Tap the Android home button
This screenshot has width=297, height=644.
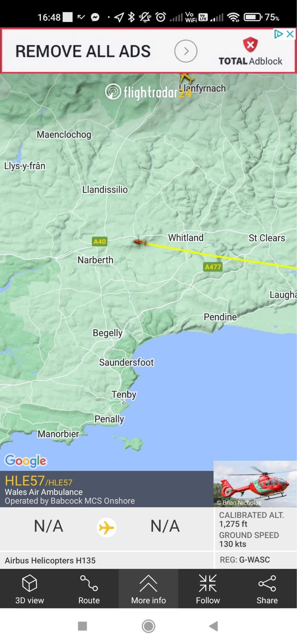click(x=148, y=626)
